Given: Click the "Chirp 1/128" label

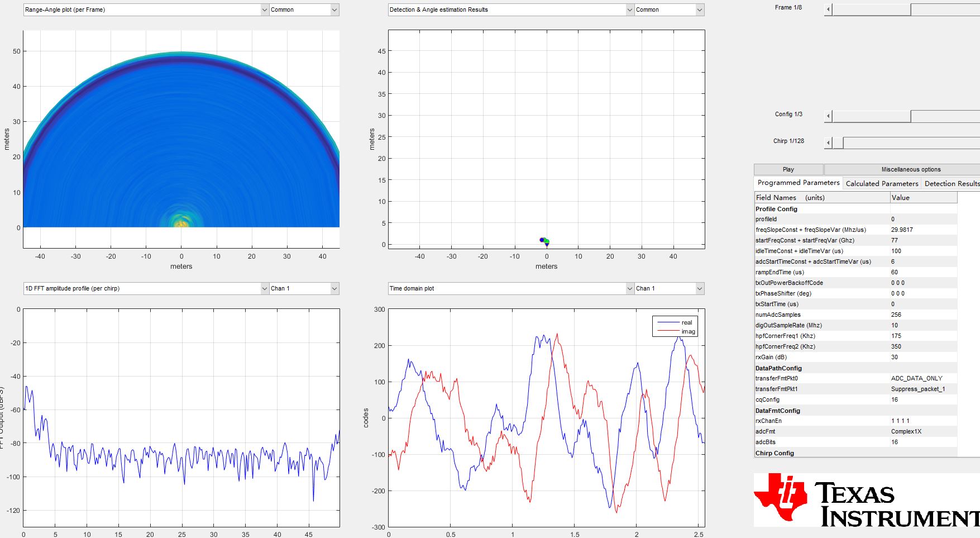Looking at the screenshot, I should click(788, 141).
